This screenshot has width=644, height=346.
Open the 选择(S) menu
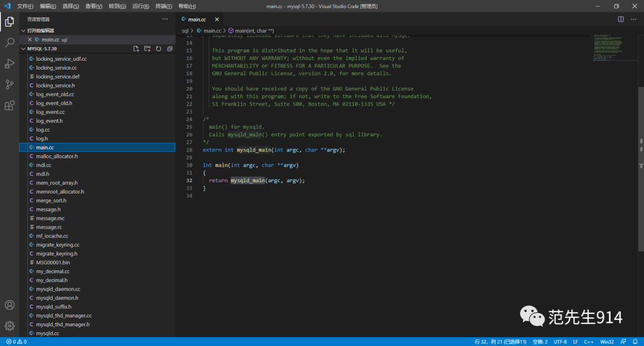70,6
